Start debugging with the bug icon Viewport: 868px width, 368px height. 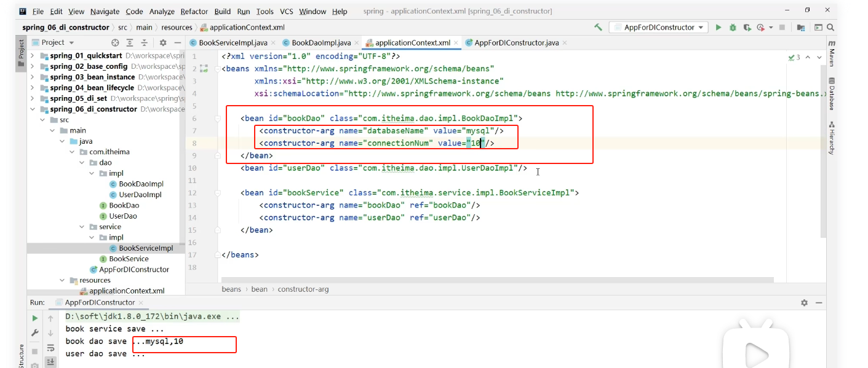coord(733,27)
